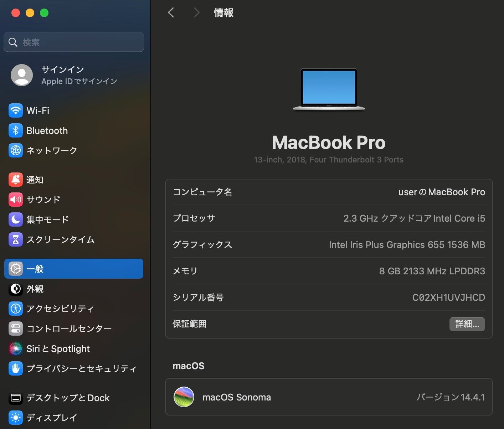
Task: Click the macOS Sonoma row
Action: click(x=329, y=397)
